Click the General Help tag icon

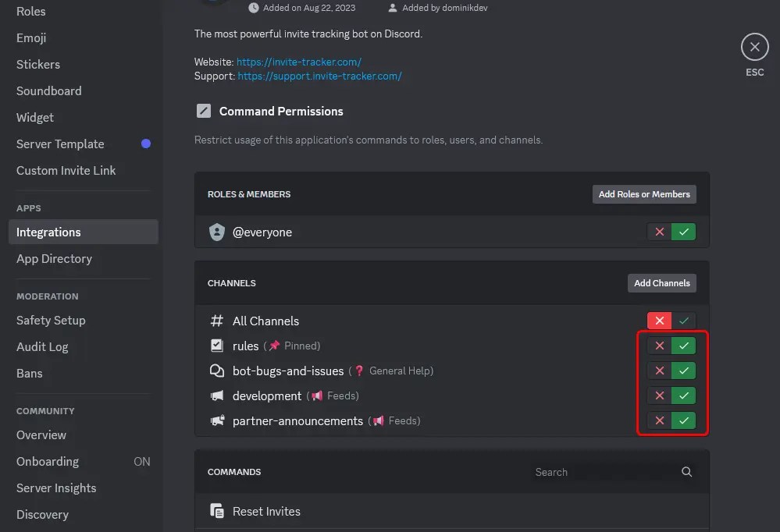358,371
